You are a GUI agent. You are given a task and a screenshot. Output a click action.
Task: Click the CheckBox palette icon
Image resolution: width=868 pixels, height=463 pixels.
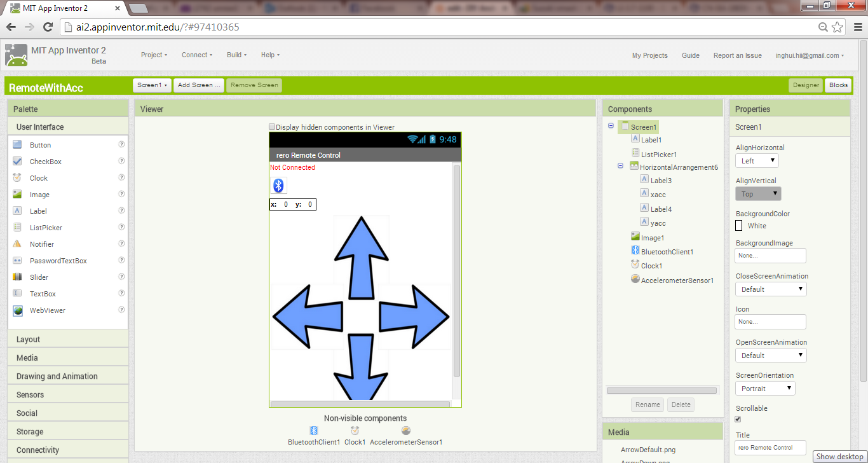point(17,161)
